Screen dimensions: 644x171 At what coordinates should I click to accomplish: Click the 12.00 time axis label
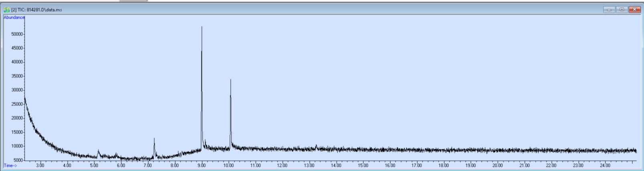(282, 165)
